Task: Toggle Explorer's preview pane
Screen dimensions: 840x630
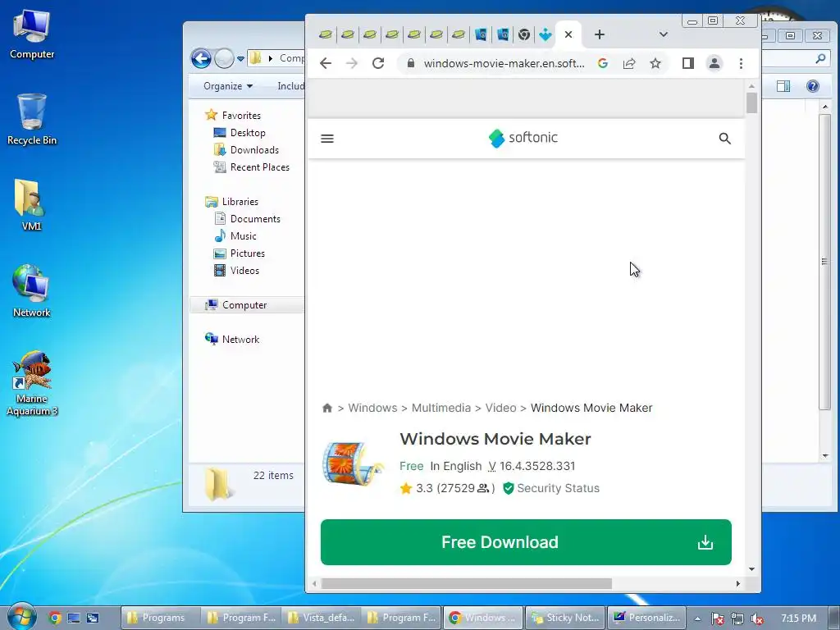Action: [783, 86]
